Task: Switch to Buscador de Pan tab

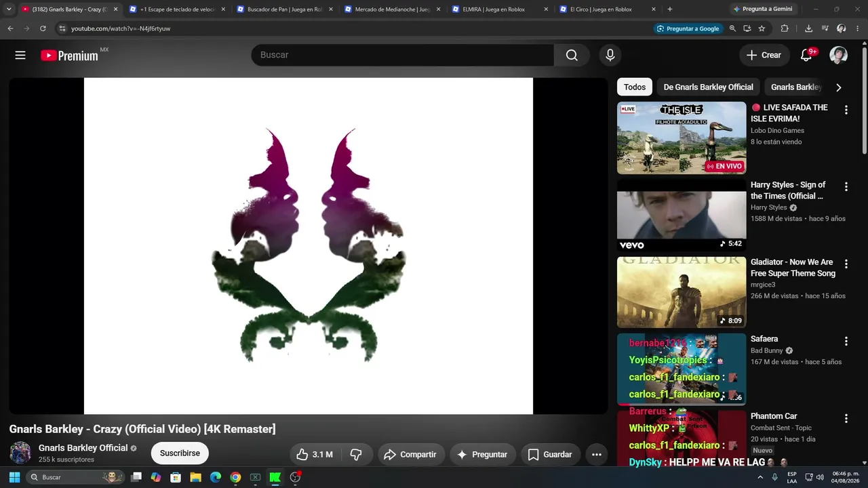Action: pos(285,9)
